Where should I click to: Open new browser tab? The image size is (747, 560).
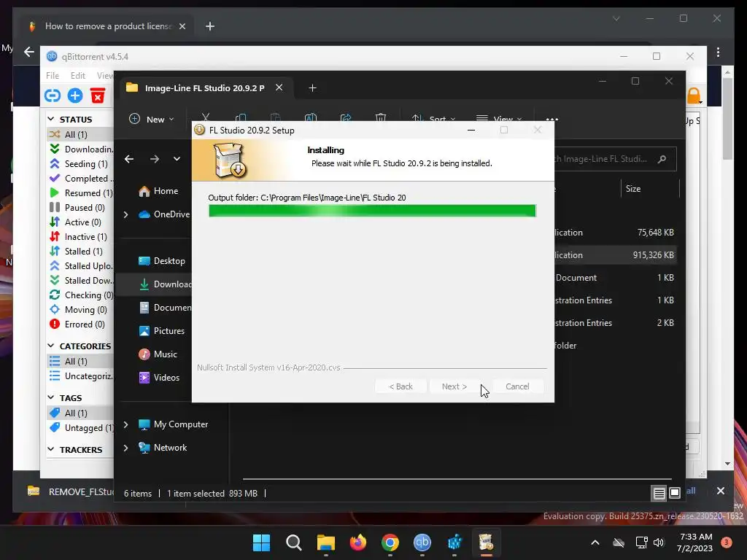[210, 26]
